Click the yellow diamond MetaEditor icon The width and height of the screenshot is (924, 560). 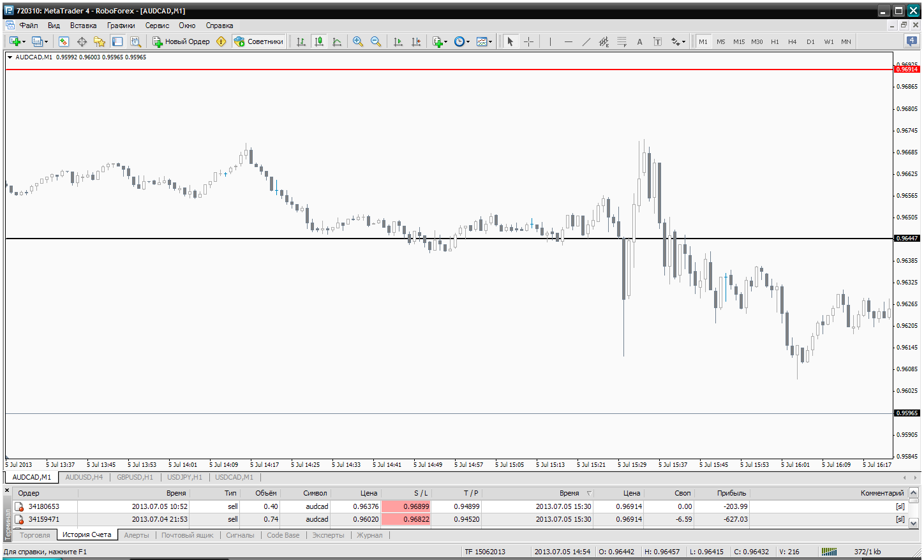(x=221, y=41)
